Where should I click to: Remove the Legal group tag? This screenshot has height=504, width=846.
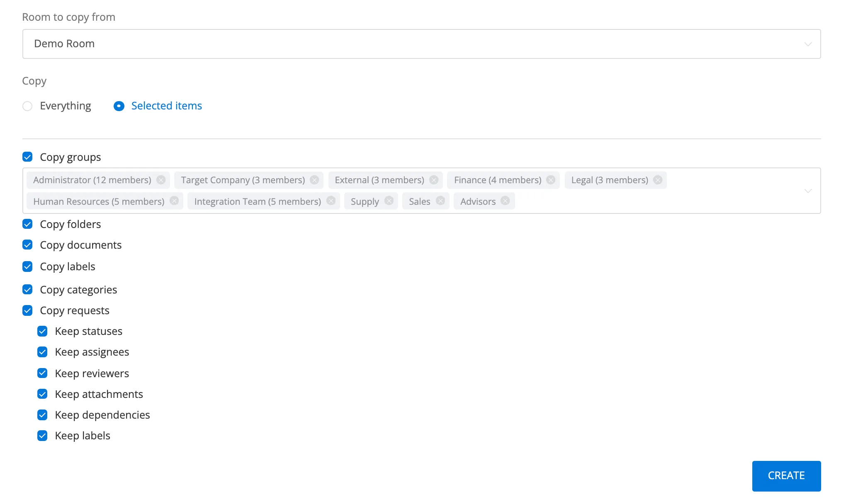[658, 180]
